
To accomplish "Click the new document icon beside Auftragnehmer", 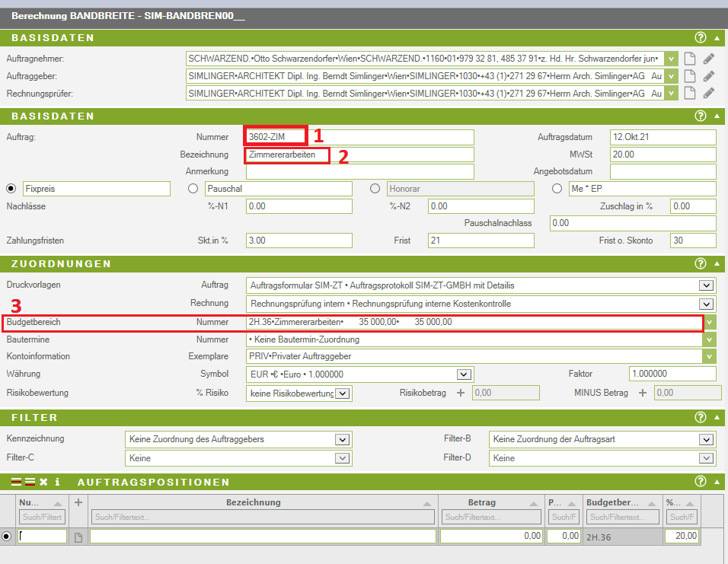I will 690,59.
